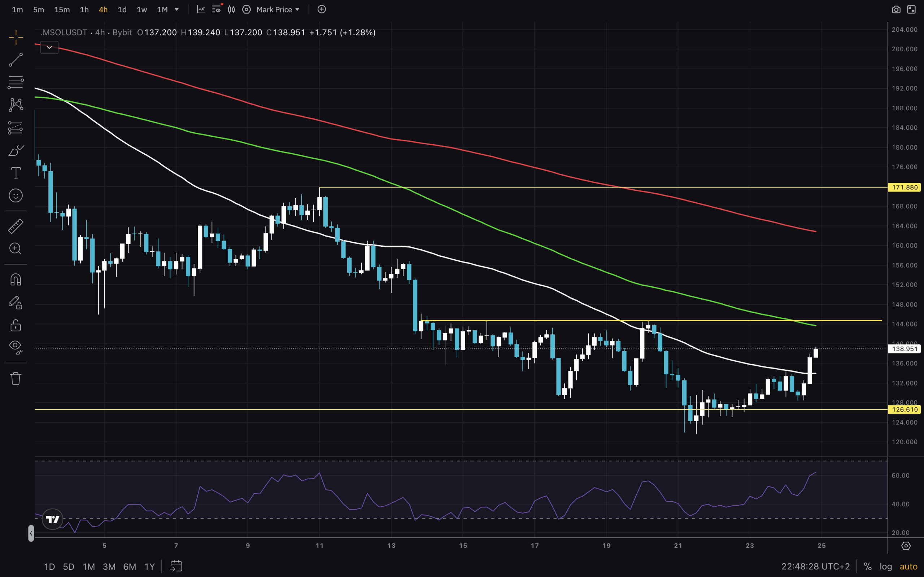The width and height of the screenshot is (924, 577).
Task: Take a chart snapshot with the camera icon
Action: click(x=897, y=9)
